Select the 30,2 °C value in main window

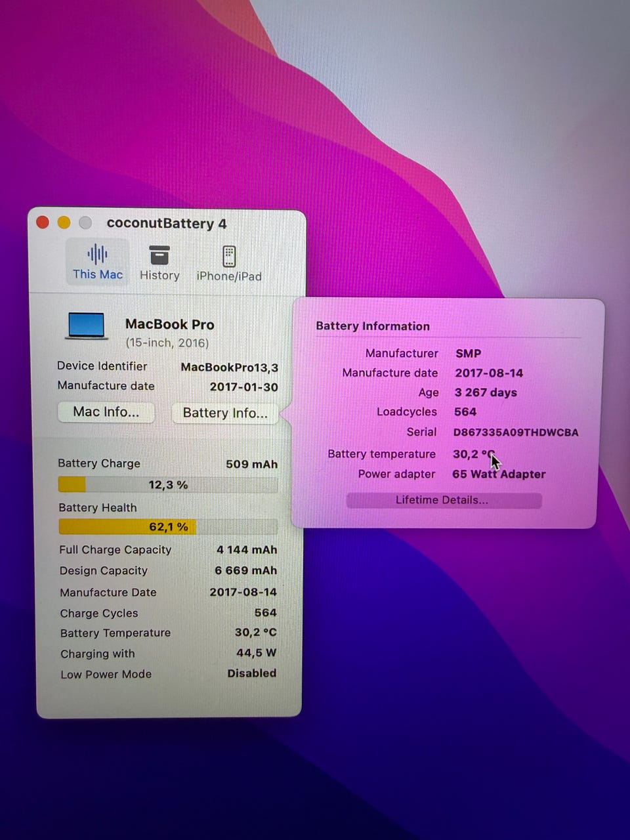[255, 633]
